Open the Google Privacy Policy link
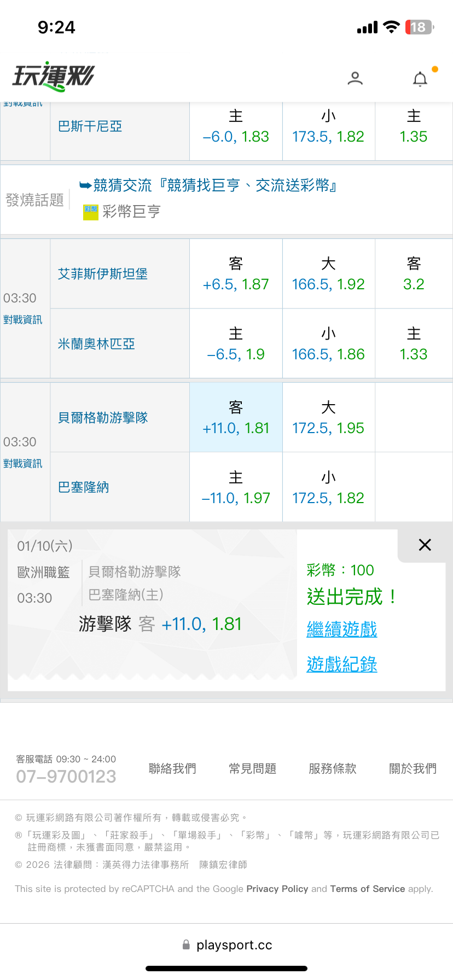The image size is (453, 980). coord(277,889)
